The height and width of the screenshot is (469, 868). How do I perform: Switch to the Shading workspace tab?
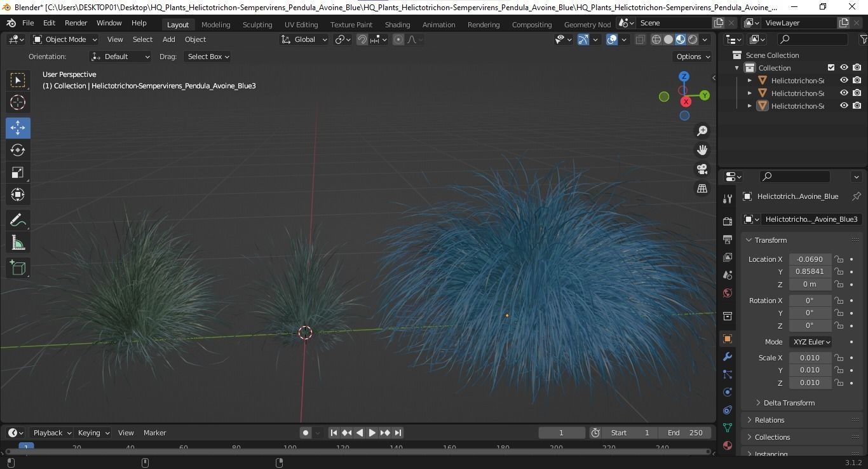(x=397, y=24)
